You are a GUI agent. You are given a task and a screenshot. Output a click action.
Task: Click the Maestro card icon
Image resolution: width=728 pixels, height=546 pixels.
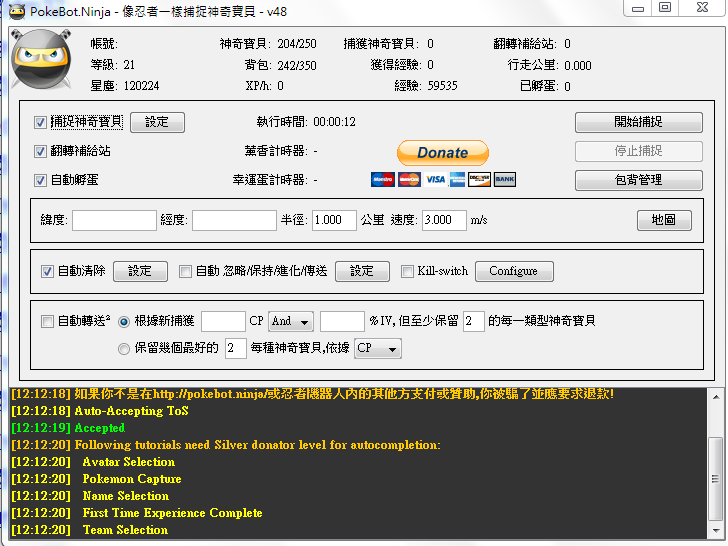pyautogui.click(x=383, y=179)
